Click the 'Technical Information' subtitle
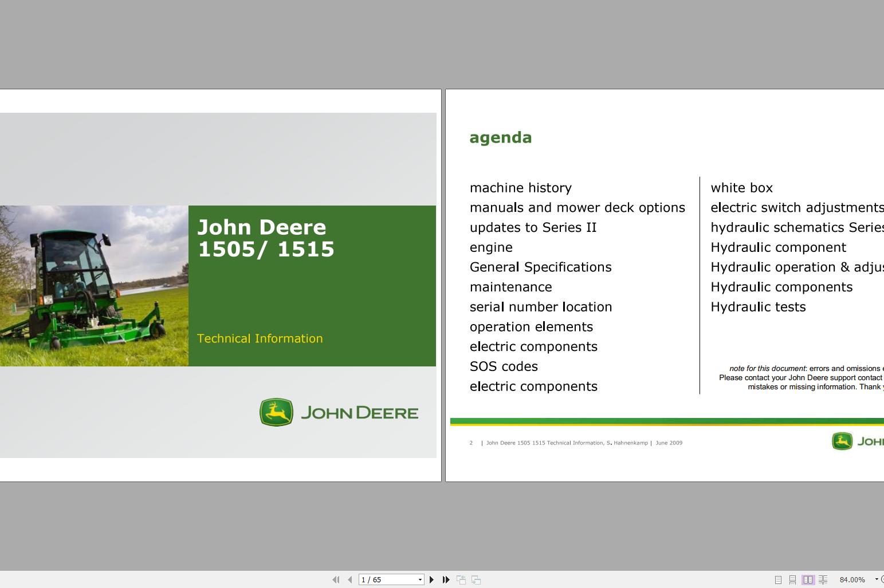This screenshot has width=884, height=588. tap(260, 338)
